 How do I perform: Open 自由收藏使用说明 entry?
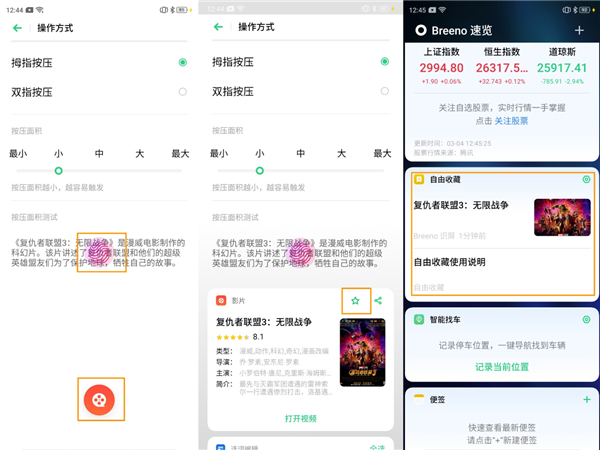coord(465,263)
